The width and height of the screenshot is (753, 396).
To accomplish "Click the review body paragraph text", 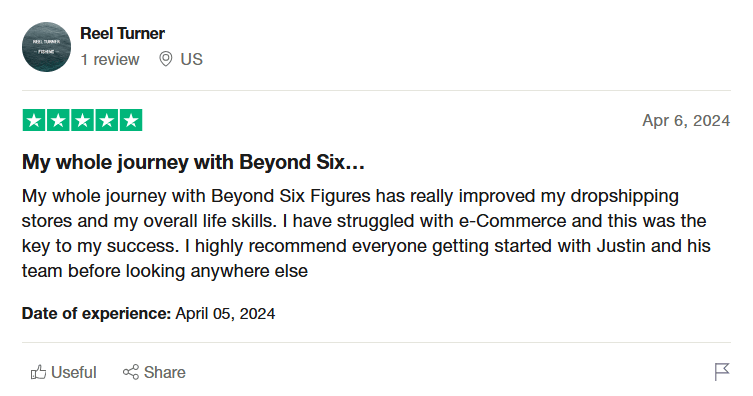I will (366, 233).
